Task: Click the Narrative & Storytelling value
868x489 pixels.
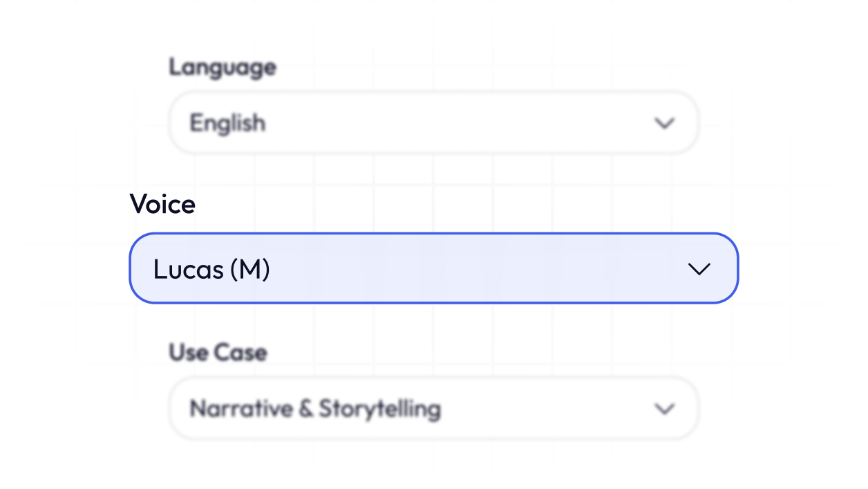Action: [x=314, y=409]
